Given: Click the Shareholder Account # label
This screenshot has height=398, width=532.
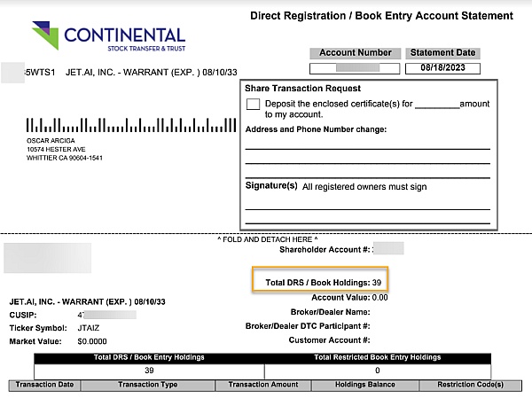Looking at the screenshot, I should point(325,250).
